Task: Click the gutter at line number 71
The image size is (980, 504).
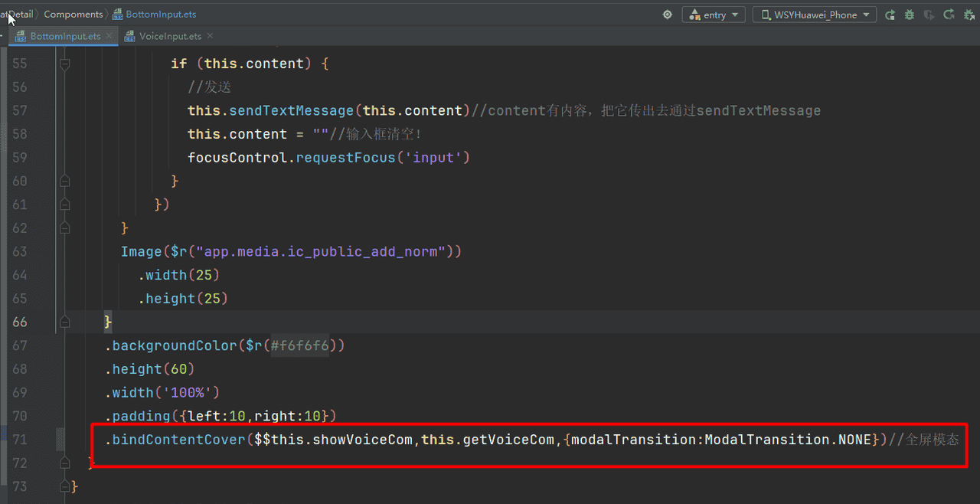Action: (20, 440)
